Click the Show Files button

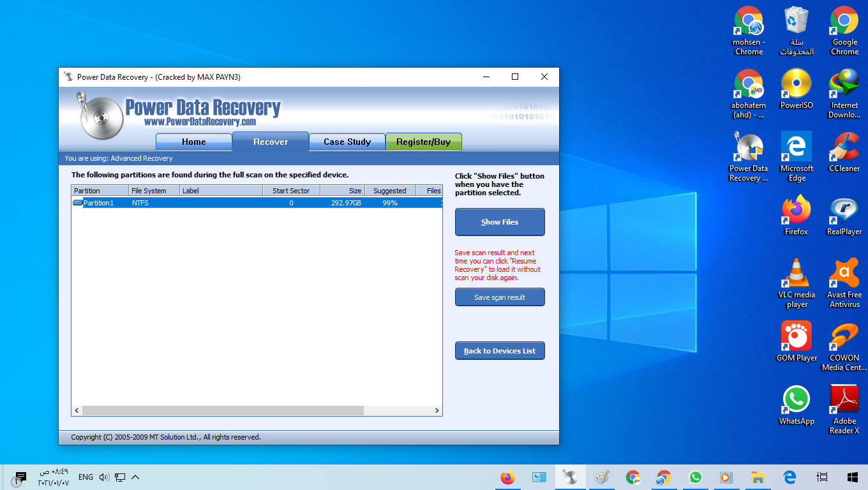(x=500, y=222)
